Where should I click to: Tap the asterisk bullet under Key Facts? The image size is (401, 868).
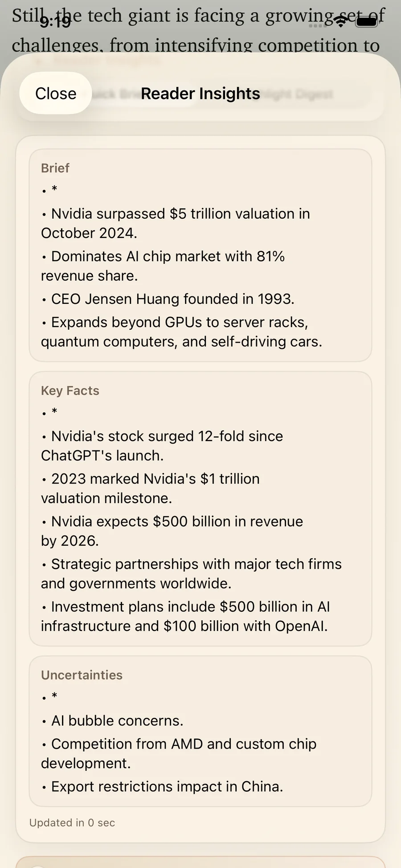(48, 413)
